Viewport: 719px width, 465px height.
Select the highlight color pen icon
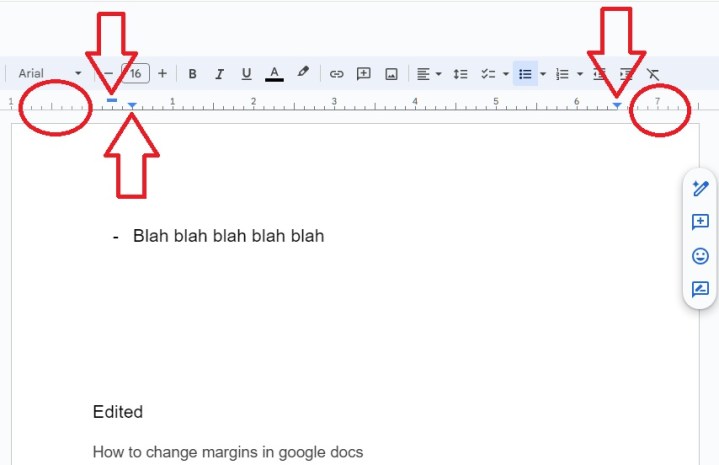[x=303, y=73]
